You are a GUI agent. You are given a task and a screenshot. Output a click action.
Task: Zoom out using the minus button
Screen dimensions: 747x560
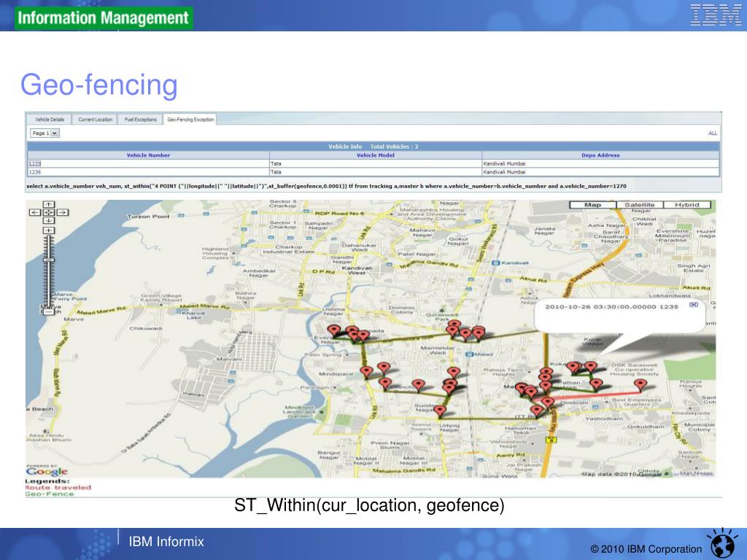coord(49,311)
